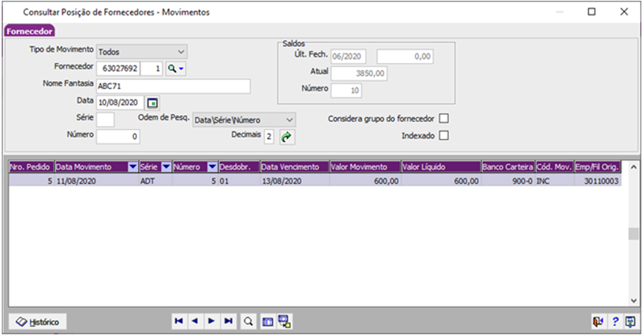Click the Banco Carteira column header
Viewport: 644px width, 336px height.
tap(508, 167)
